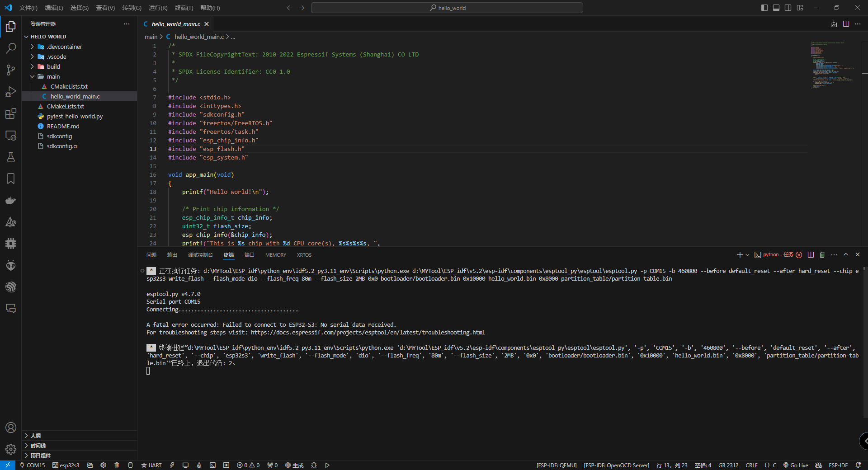Toggle the primary side bar
868x470 pixels.
[x=764, y=8]
